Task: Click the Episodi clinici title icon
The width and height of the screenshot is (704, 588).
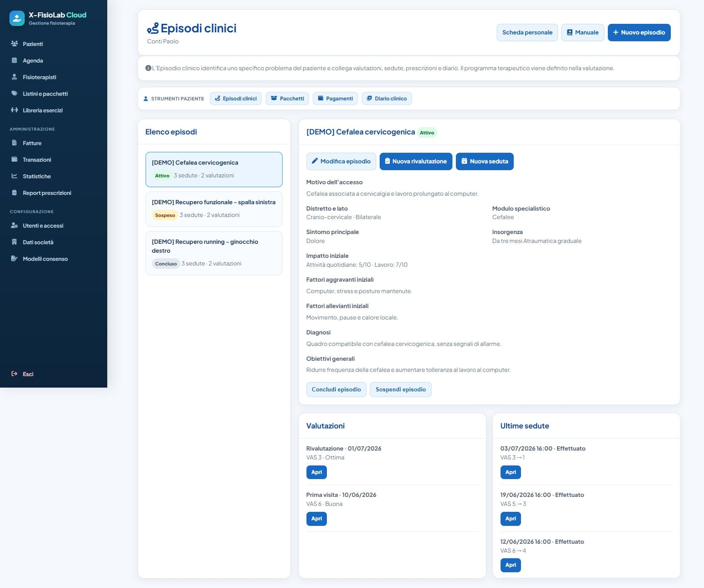Action: 153,29
